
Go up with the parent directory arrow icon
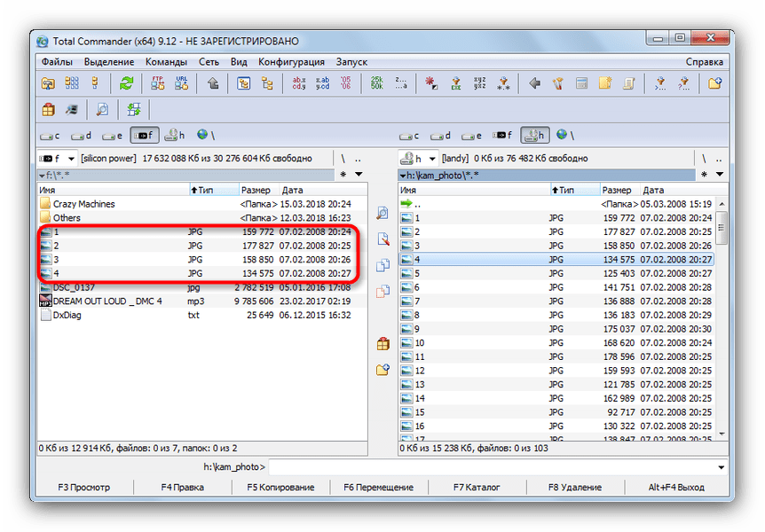point(213,83)
